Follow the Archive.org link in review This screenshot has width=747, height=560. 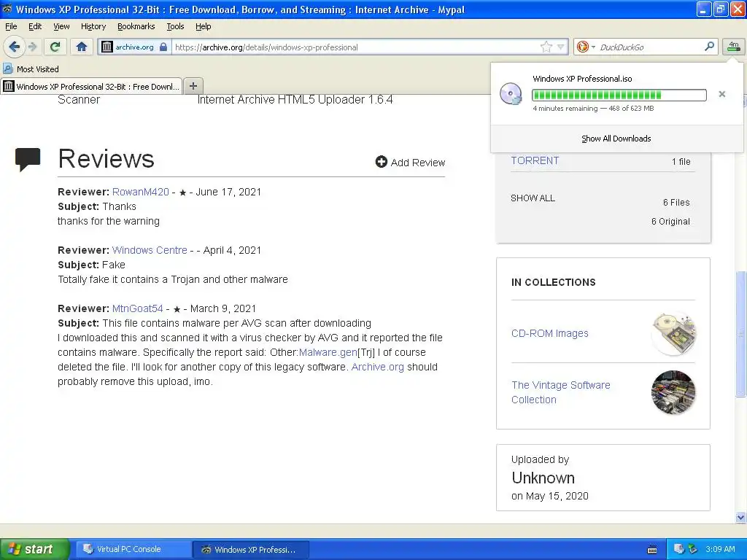click(377, 367)
